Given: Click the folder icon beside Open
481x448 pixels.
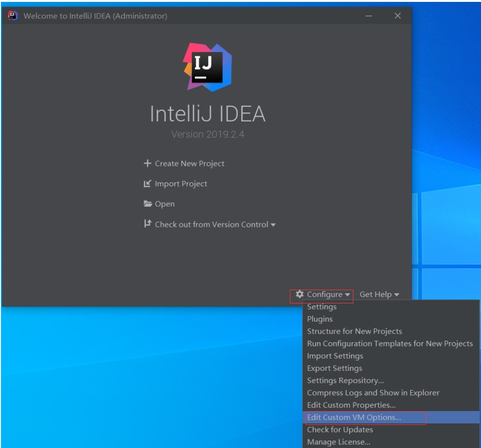Looking at the screenshot, I should (148, 204).
